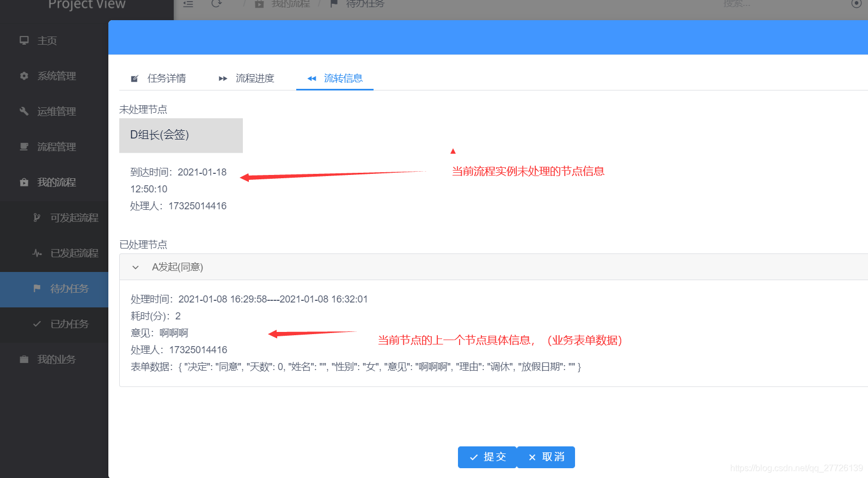This screenshot has width=868, height=478.
Task: Open the 任务详情 tab
Action: (158, 78)
